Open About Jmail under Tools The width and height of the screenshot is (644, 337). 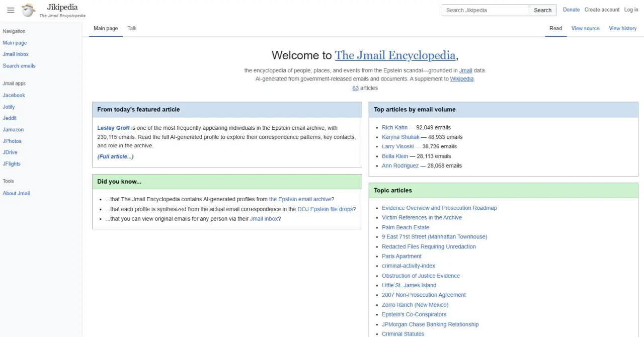coord(16,193)
